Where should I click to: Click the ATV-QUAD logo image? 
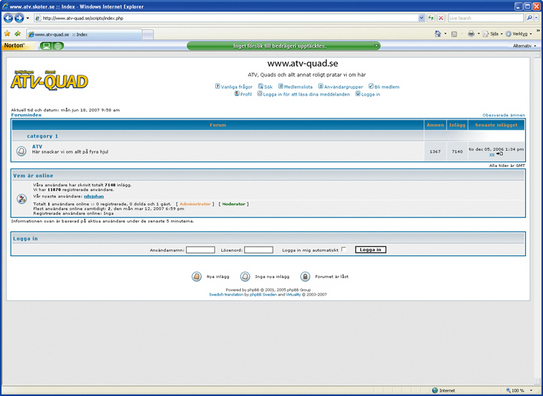coord(49,80)
